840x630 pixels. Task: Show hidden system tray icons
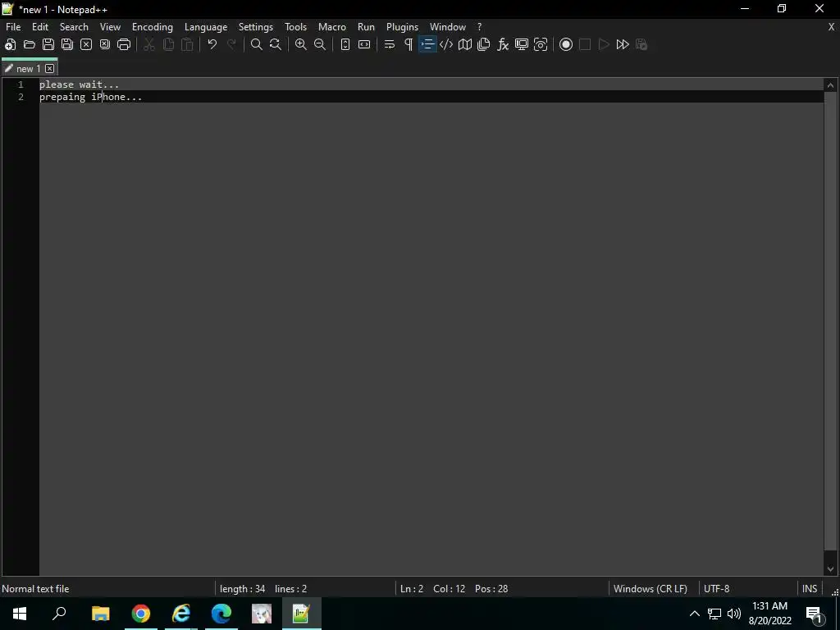(x=694, y=614)
